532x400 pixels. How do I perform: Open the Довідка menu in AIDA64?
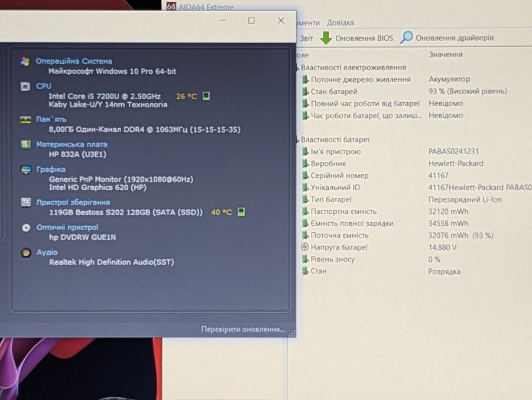[x=340, y=22]
